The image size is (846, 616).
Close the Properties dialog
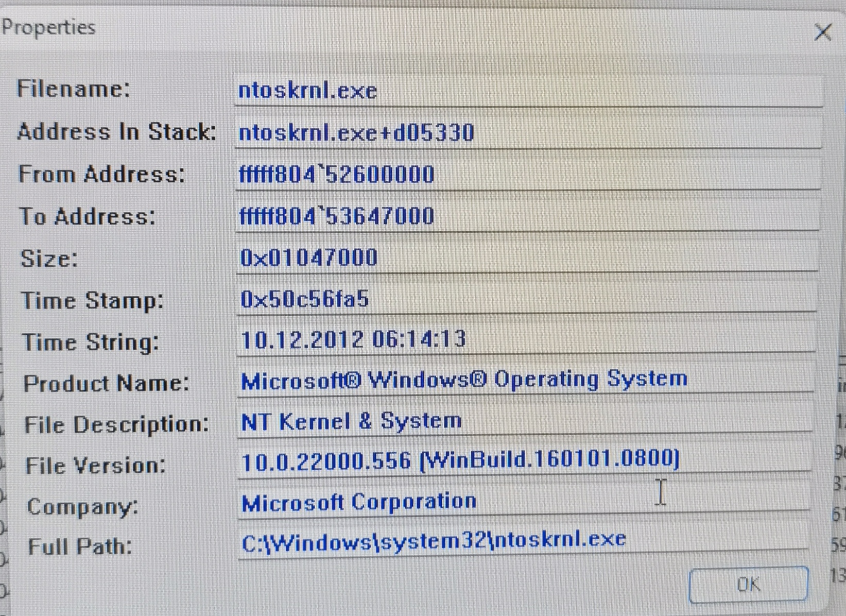[822, 32]
